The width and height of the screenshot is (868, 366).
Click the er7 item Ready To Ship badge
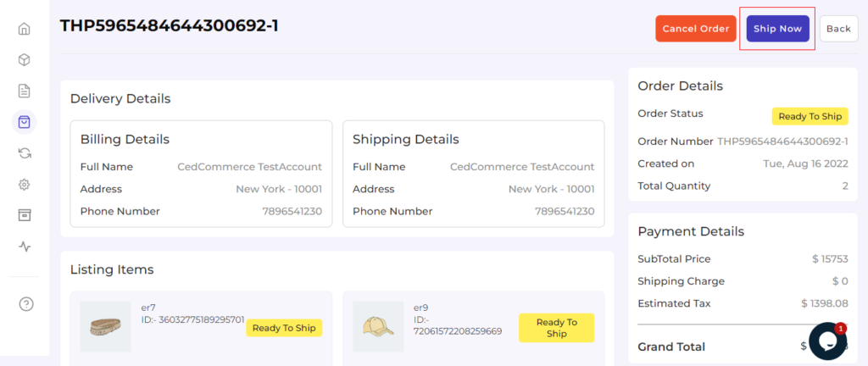coord(284,328)
